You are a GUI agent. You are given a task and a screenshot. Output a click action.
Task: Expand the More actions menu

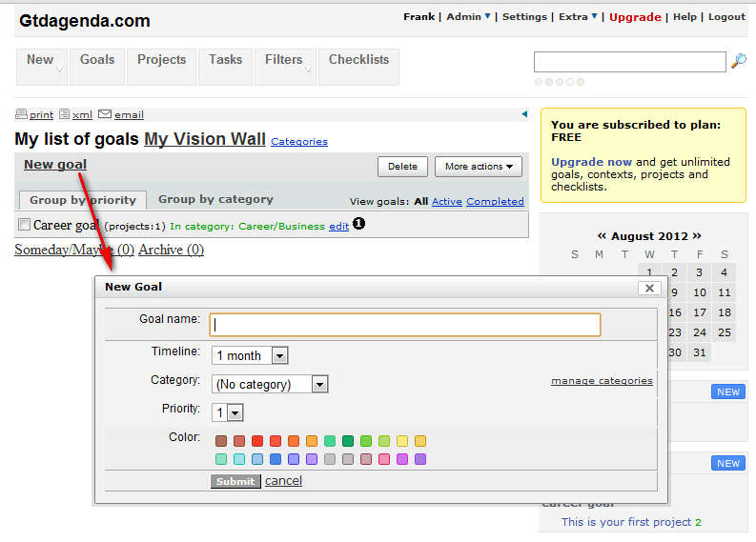point(478,167)
